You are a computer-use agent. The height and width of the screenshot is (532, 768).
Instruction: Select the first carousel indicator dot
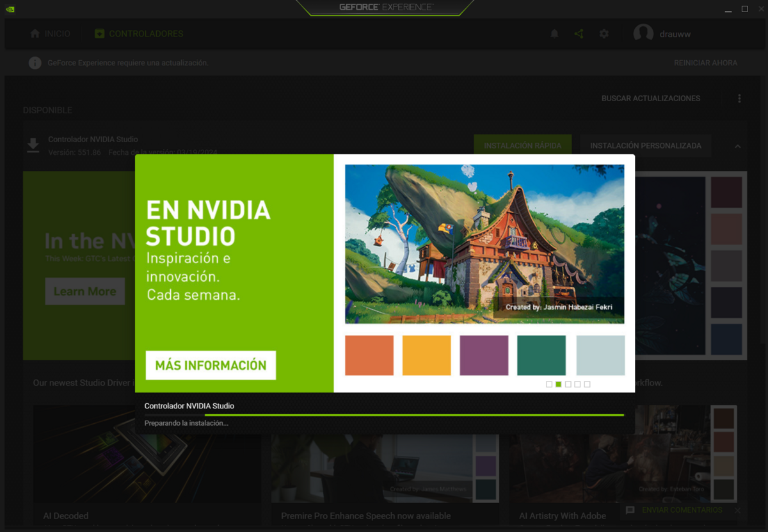(549, 384)
